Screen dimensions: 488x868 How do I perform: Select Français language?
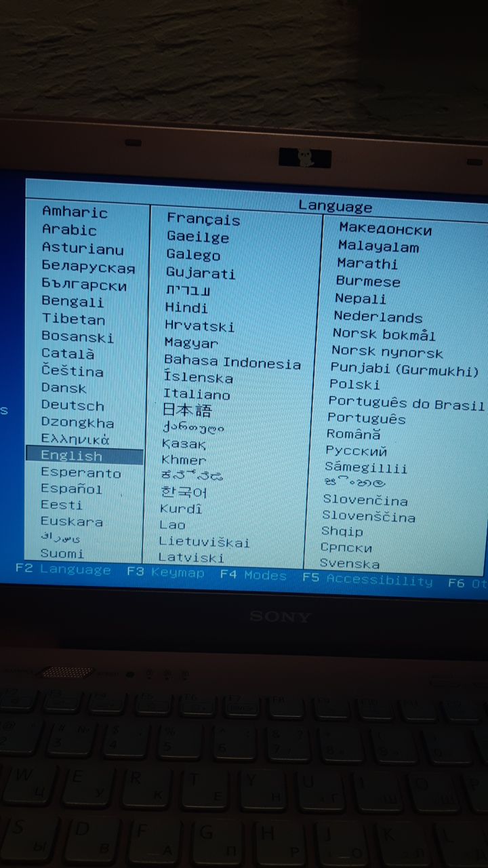click(x=203, y=219)
